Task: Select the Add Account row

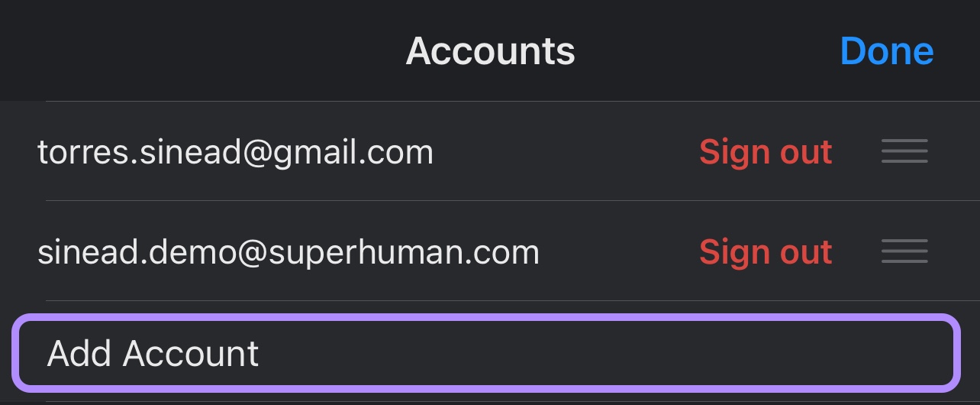Action: click(485, 353)
